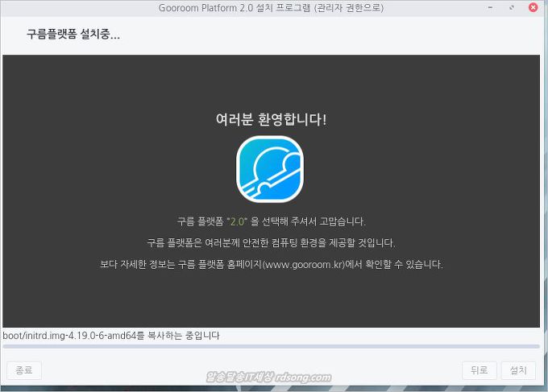Maximize the Gooroom installer window
This screenshot has width=548, height=392.
tap(512, 7)
